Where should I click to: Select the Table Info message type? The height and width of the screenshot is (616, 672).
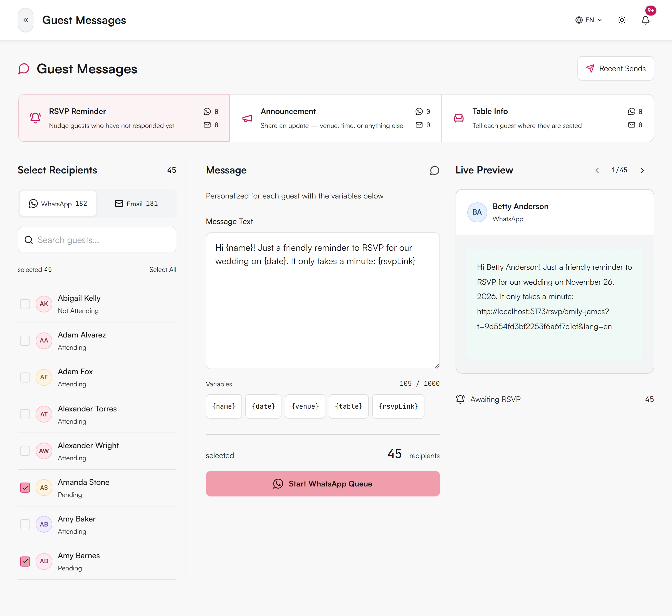[548, 118]
